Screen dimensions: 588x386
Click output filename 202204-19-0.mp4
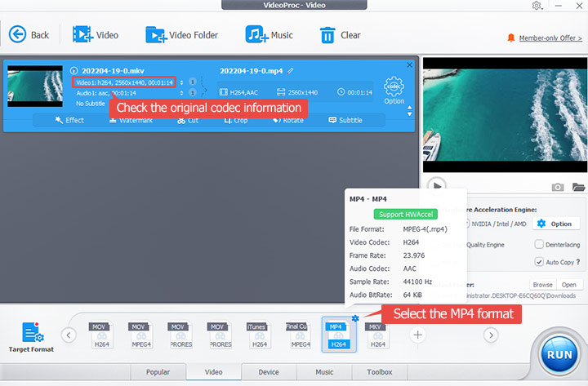point(251,71)
